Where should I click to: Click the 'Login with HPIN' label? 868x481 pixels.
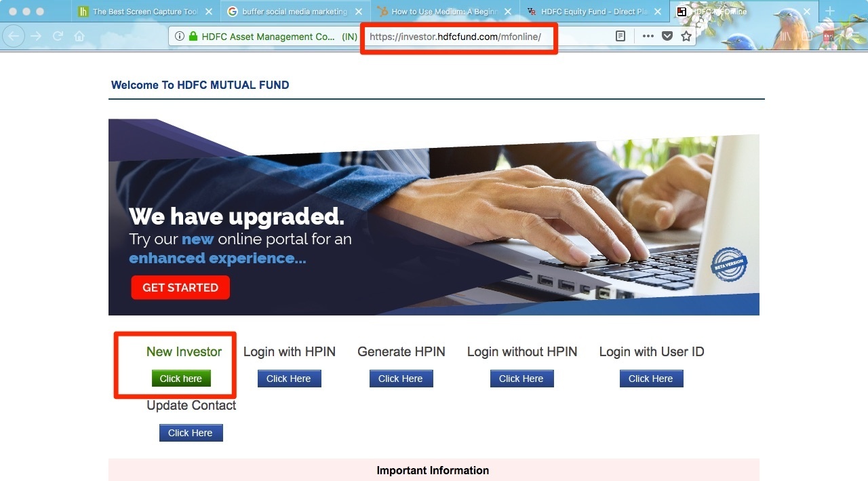(x=290, y=351)
